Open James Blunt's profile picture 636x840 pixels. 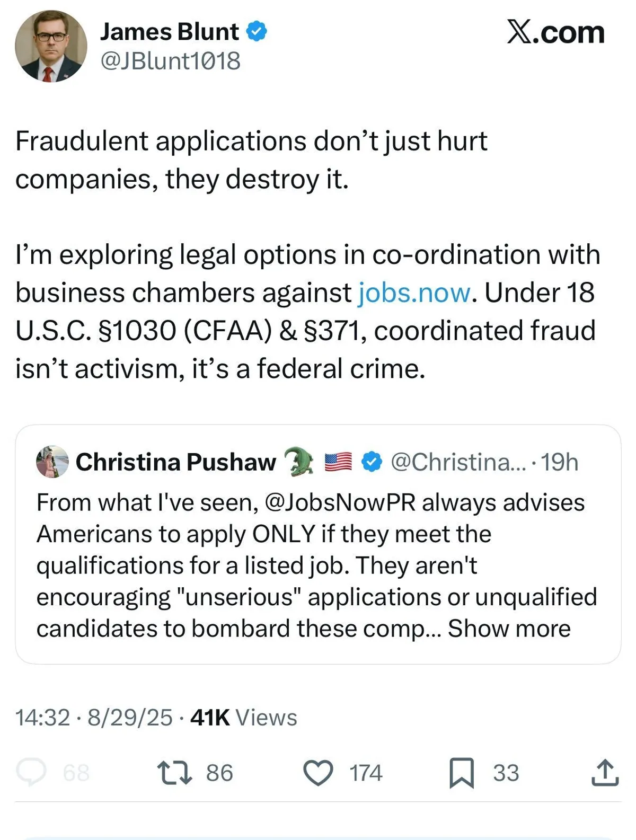[x=51, y=46]
